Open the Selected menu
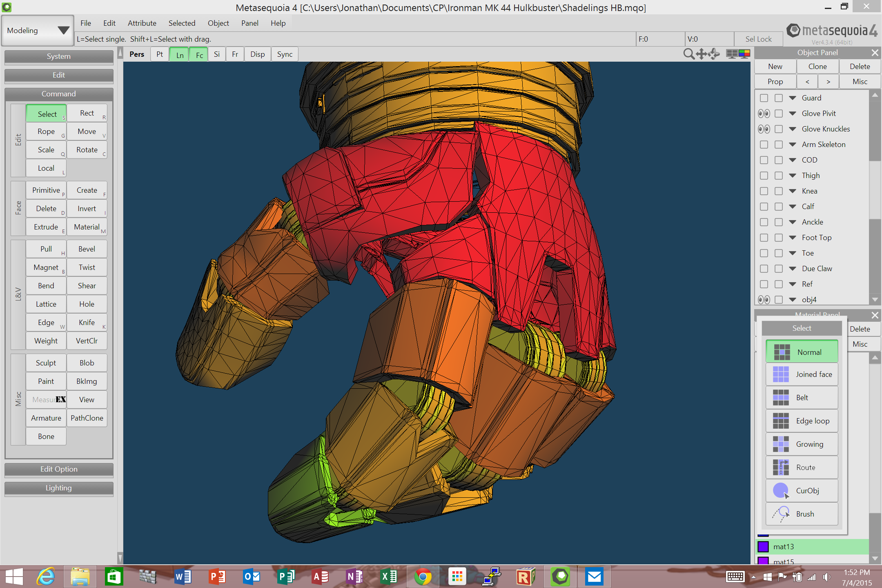Image resolution: width=882 pixels, height=588 pixels. pyautogui.click(x=182, y=23)
